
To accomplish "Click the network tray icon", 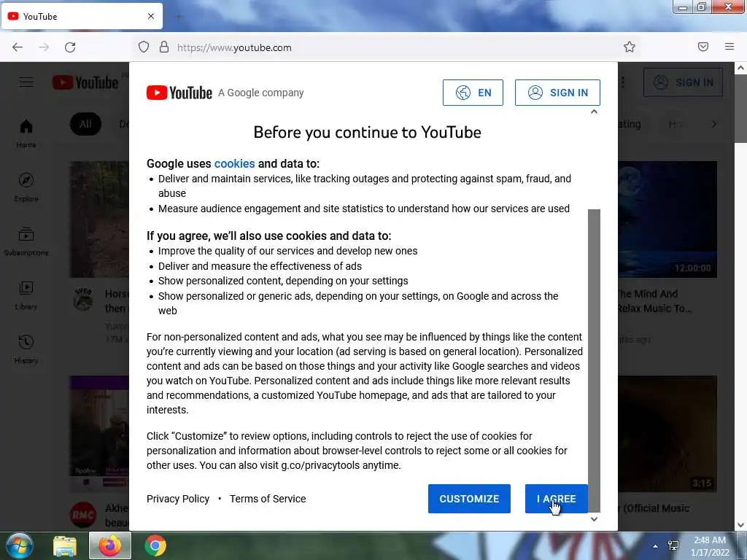I will (673, 545).
